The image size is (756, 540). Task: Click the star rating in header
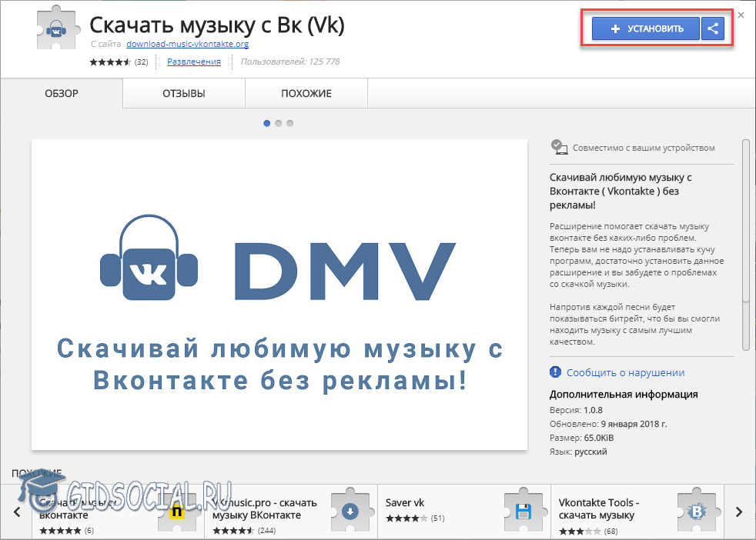tap(110, 62)
